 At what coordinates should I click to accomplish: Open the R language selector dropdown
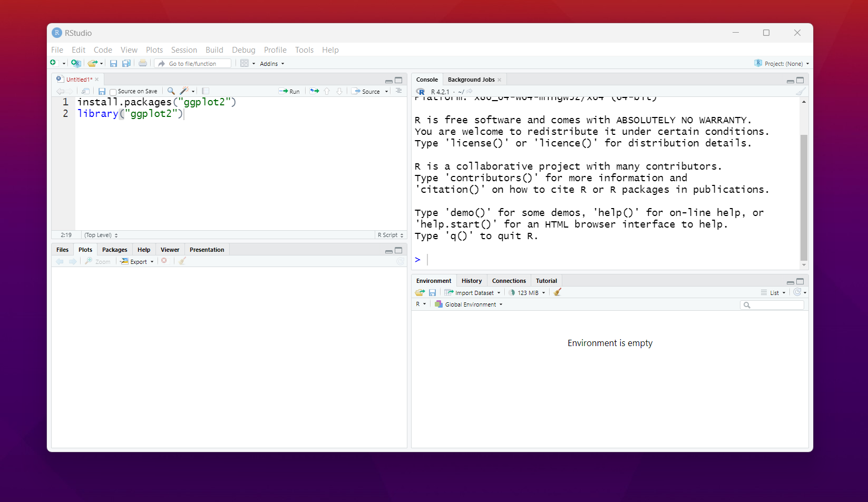click(x=421, y=304)
